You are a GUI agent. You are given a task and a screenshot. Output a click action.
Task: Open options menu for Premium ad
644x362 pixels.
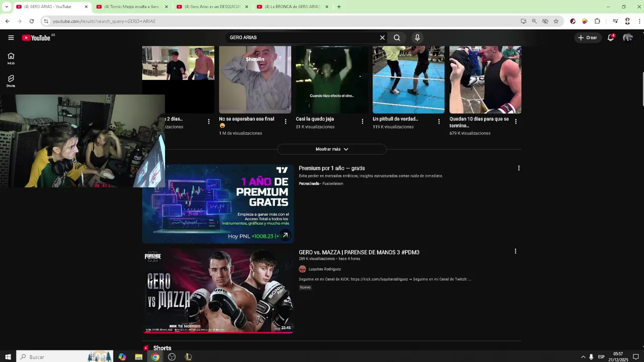[x=519, y=168]
